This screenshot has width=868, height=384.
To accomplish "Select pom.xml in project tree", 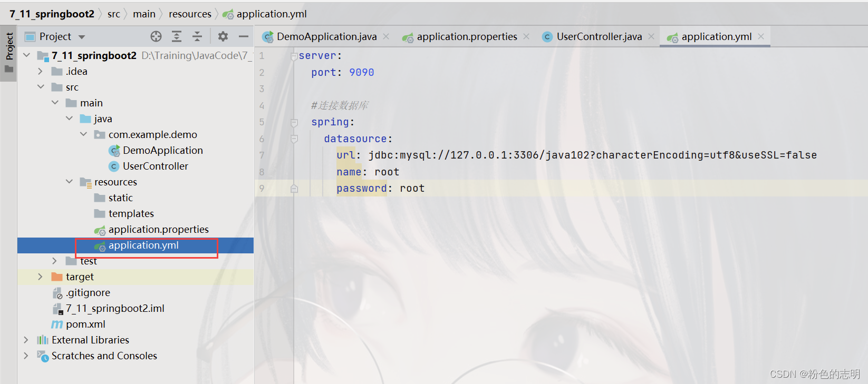I will pyautogui.click(x=85, y=324).
